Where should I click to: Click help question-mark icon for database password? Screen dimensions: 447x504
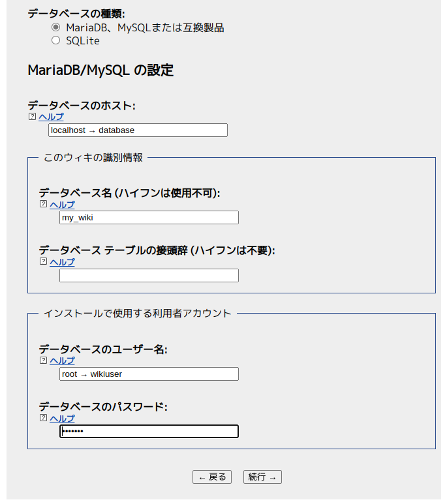click(43, 418)
